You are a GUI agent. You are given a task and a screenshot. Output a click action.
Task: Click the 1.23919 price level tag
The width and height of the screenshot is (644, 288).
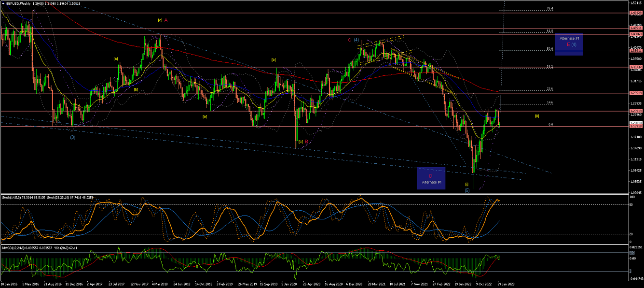[x=635, y=111]
